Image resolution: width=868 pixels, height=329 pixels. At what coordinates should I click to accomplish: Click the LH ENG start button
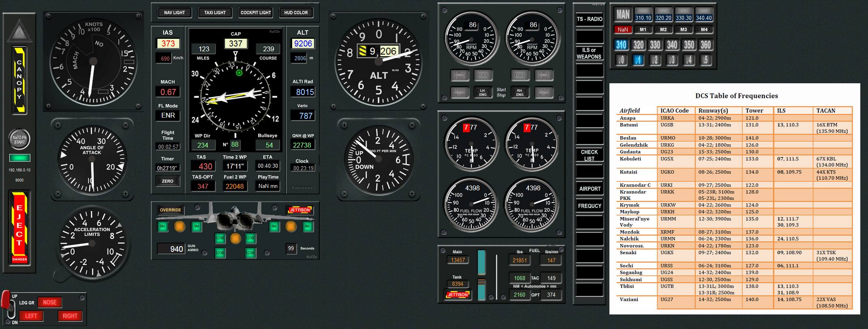click(x=482, y=93)
